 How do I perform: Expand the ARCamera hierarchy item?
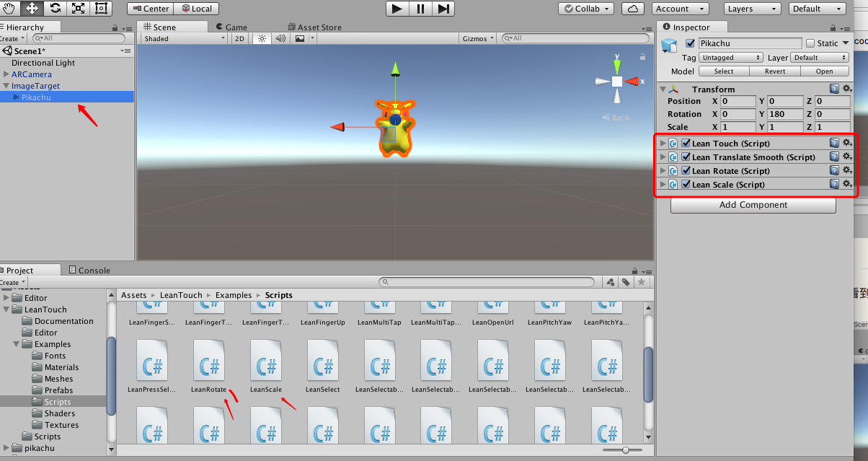[x=6, y=74]
